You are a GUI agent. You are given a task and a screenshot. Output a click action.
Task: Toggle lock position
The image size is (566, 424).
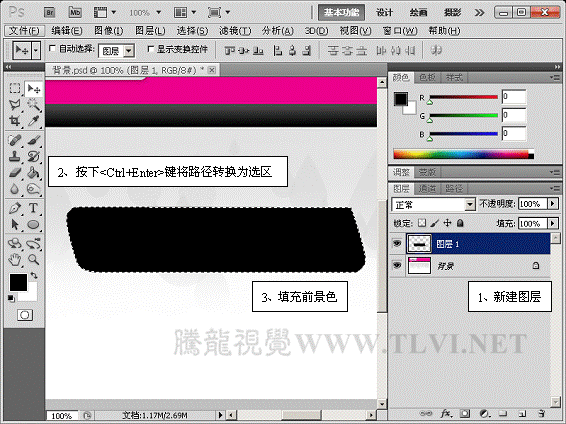click(x=447, y=223)
